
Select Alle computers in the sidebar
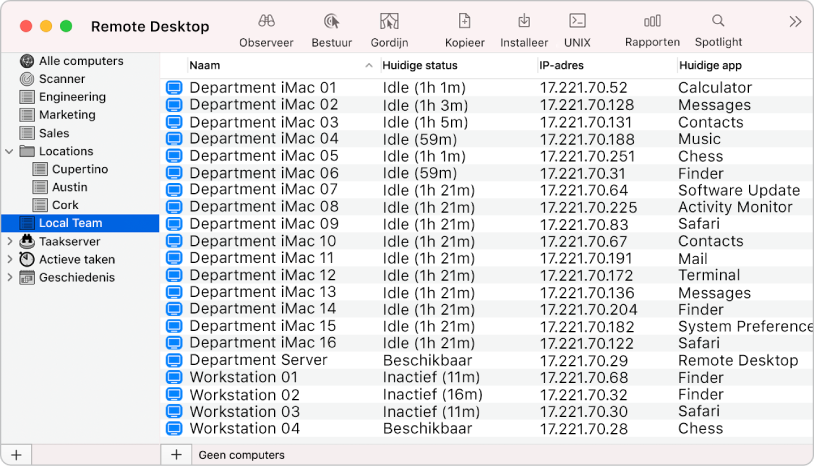coord(81,61)
